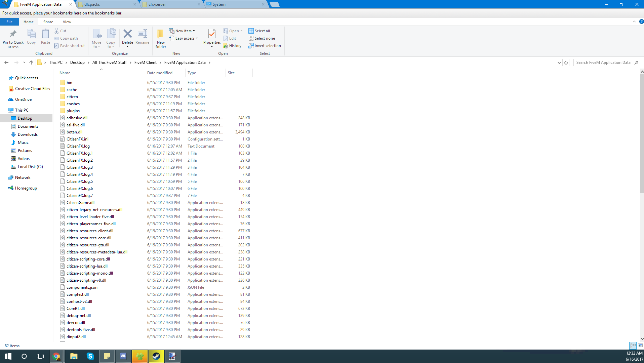The height and width of the screenshot is (363, 644).
Task: Click Invert selection in the ribbon
Action: coord(265,46)
